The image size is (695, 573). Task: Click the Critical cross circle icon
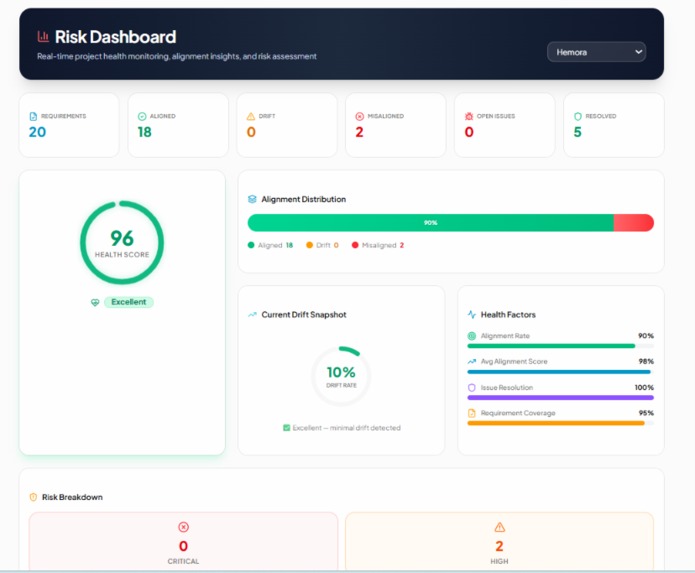click(184, 527)
